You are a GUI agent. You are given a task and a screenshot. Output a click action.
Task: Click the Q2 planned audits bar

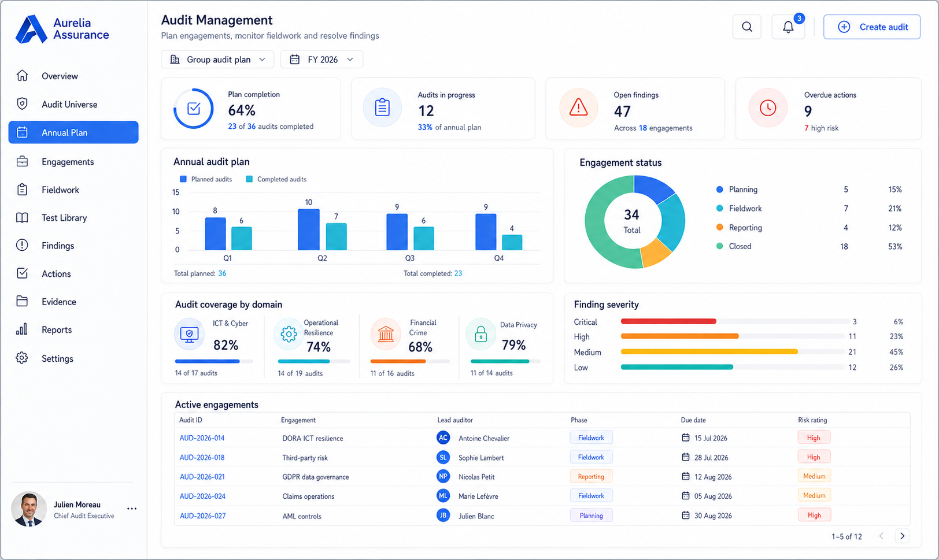309,229
